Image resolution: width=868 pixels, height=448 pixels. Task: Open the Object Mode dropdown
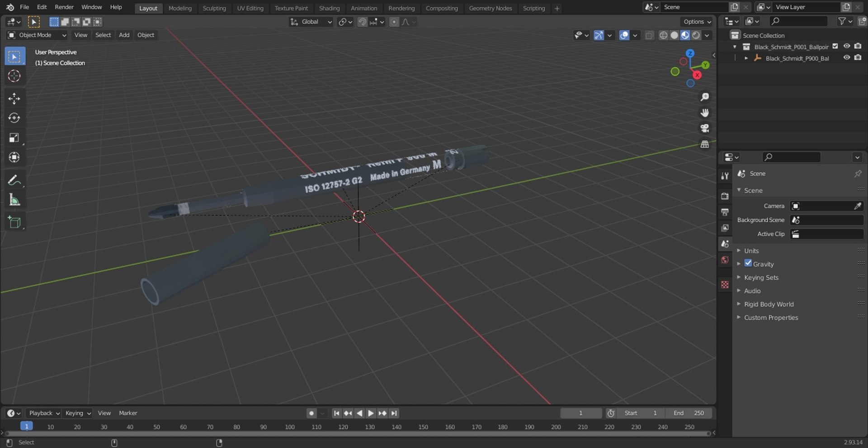click(37, 35)
